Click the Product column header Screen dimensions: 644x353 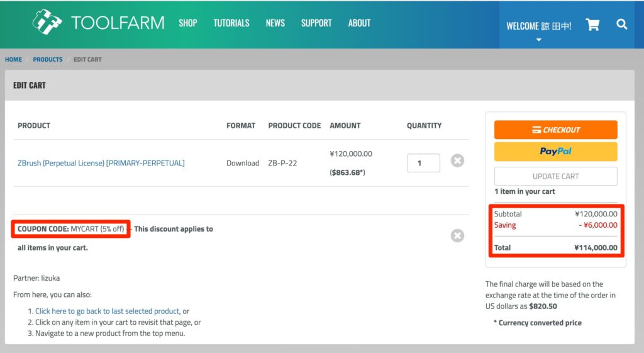pos(34,126)
